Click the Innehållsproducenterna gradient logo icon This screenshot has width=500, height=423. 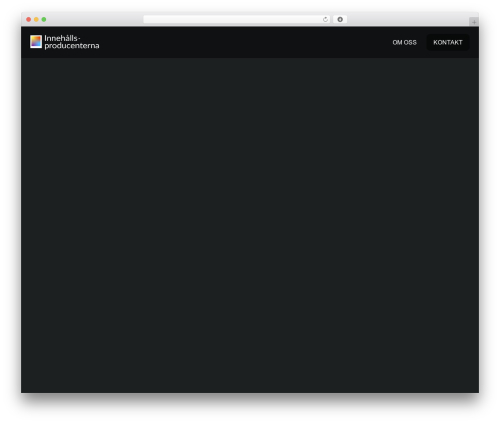pos(36,42)
